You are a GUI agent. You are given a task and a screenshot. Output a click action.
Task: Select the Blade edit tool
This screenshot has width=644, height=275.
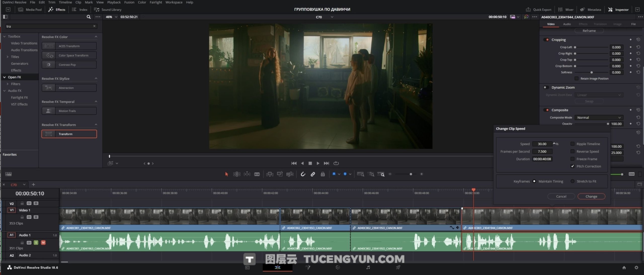click(257, 174)
